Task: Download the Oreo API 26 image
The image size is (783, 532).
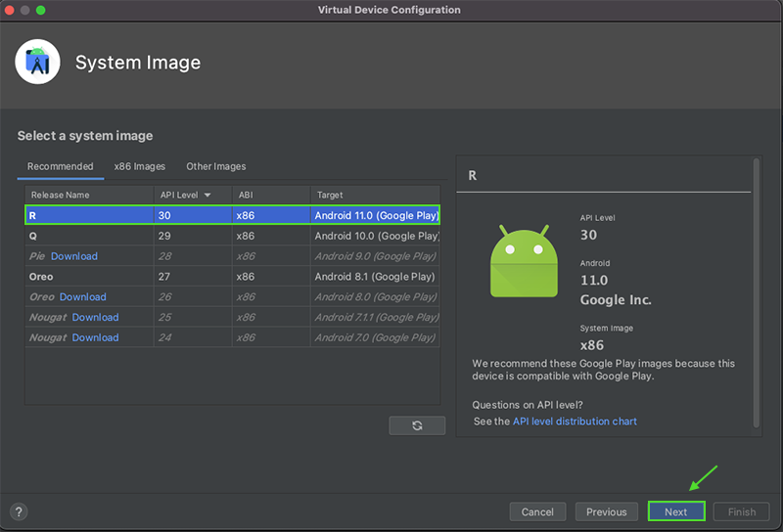Action: click(x=83, y=296)
